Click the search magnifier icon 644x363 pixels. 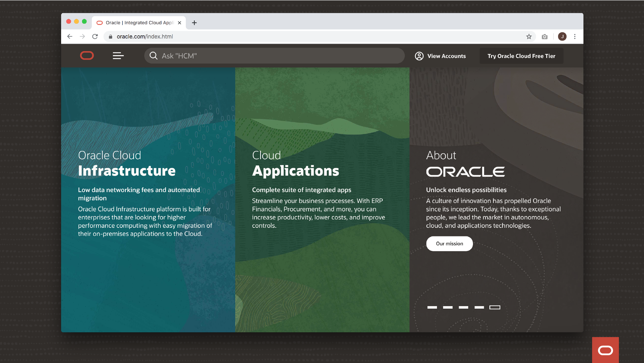point(153,56)
